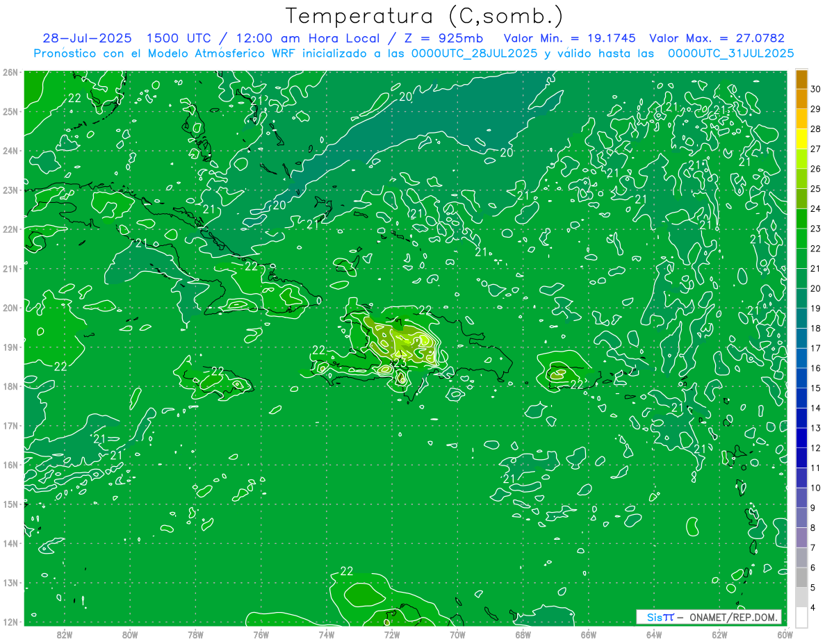
Task: Select the 62W longitude axis label
Action: tap(719, 634)
